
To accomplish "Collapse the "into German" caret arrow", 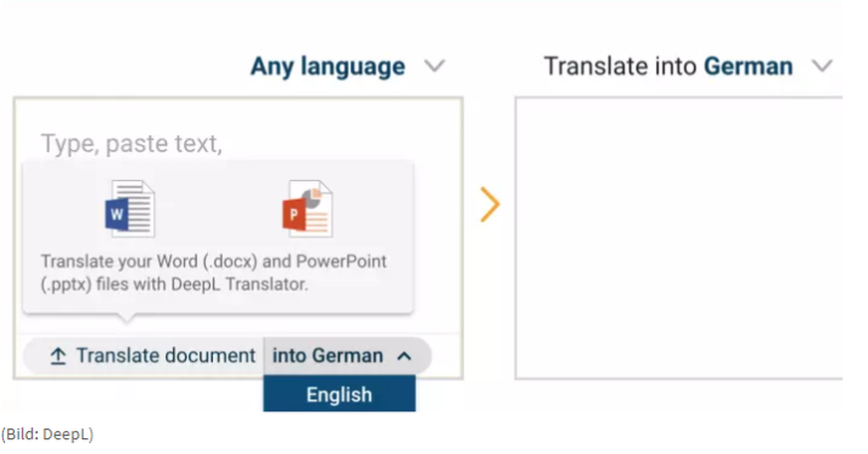I will coord(404,356).
